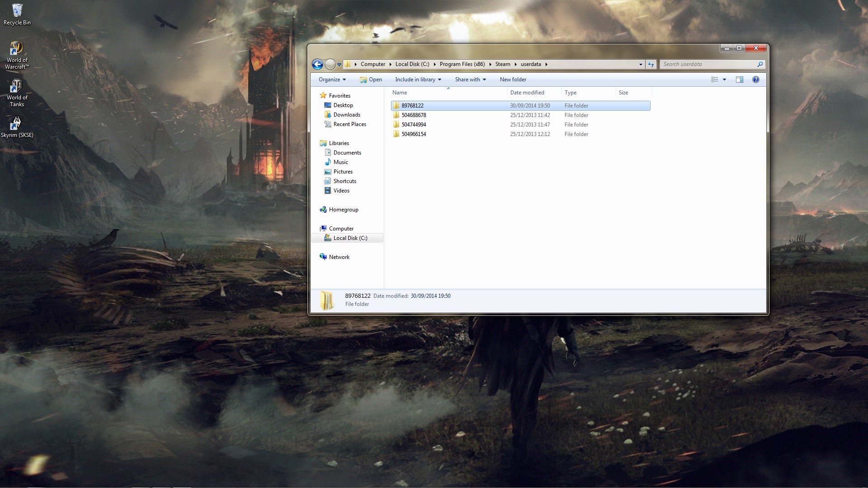Open the view options dropdown arrow

point(724,80)
